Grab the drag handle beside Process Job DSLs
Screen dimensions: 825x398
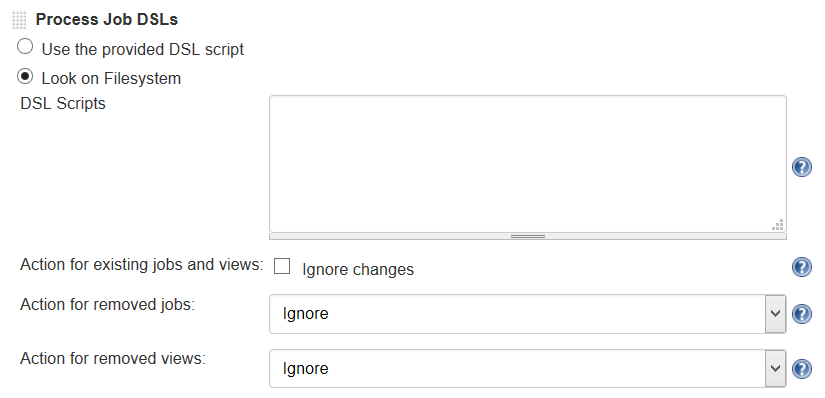tap(18, 20)
